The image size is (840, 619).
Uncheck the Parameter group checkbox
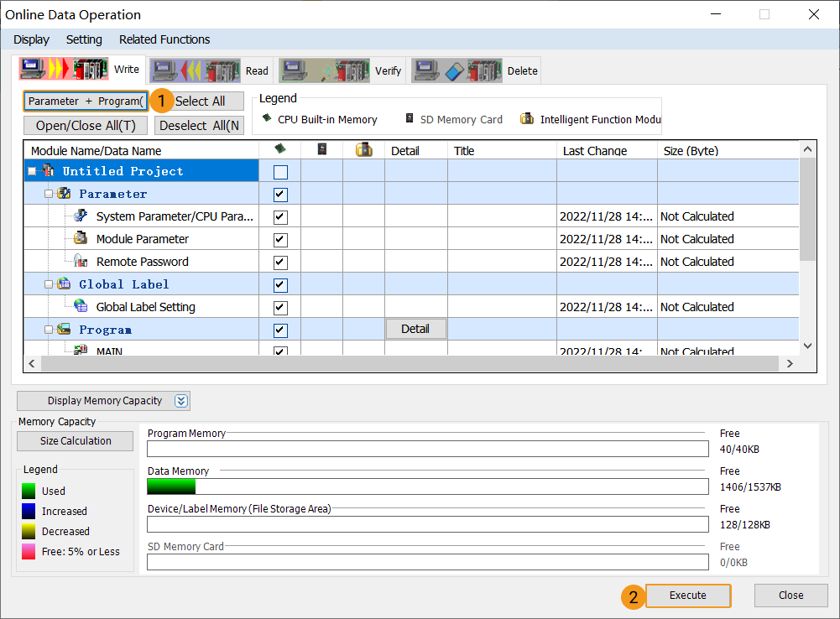[x=279, y=194]
